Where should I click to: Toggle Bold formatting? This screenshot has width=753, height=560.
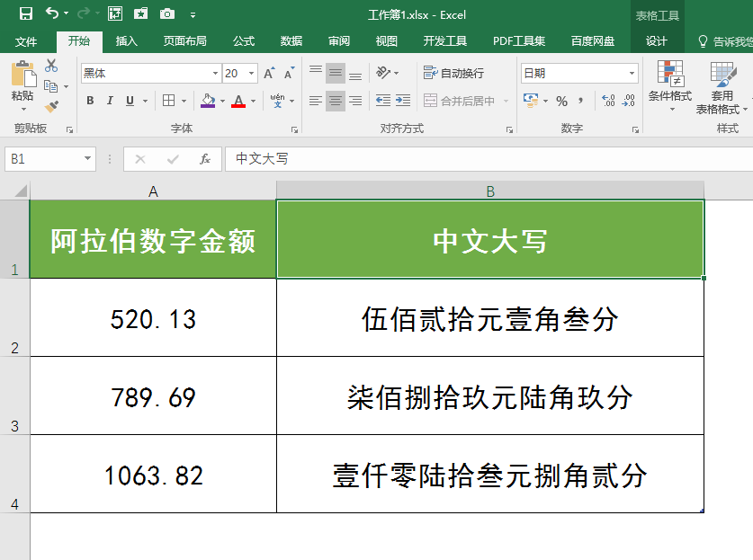[x=90, y=101]
